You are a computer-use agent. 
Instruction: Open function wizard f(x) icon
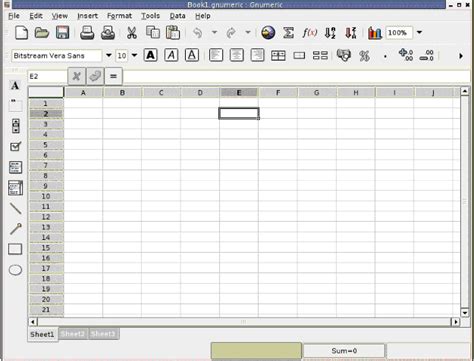click(310, 33)
